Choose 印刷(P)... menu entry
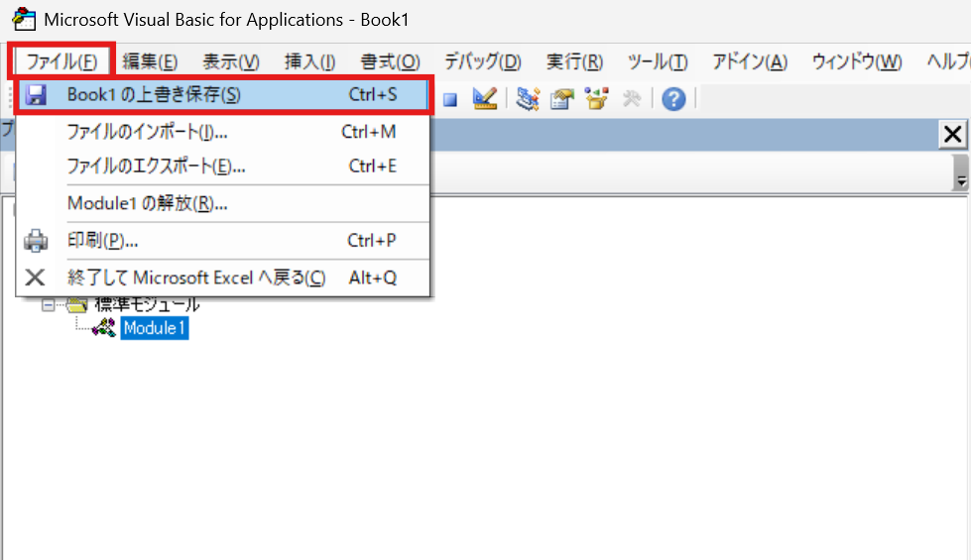The height and width of the screenshot is (560, 971). click(x=223, y=240)
